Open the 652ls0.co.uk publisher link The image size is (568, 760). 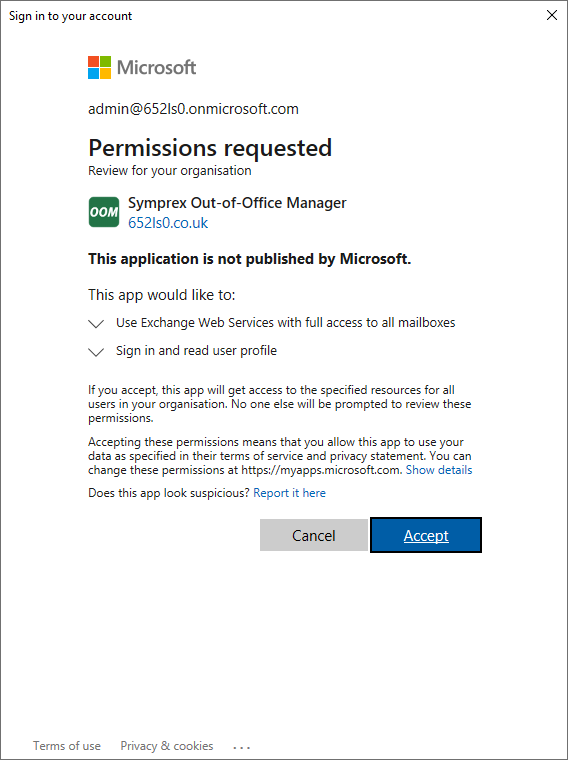(x=168, y=223)
